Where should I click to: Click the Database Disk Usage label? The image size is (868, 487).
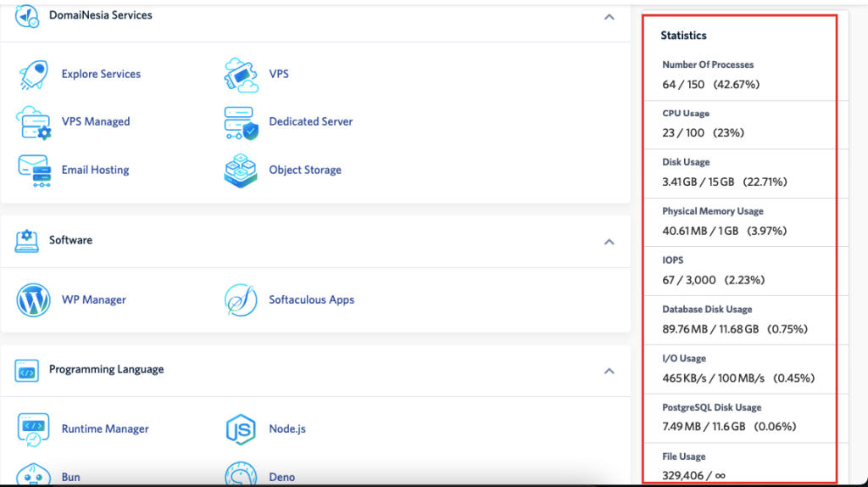(x=708, y=310)
